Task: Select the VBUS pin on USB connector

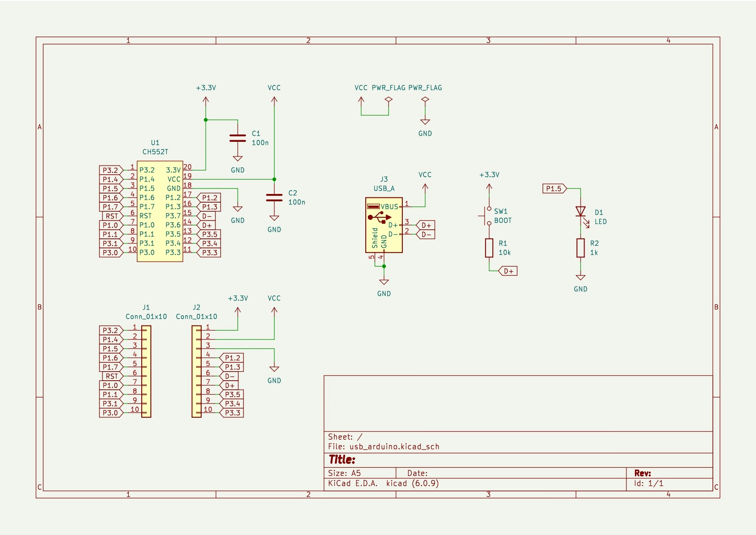Action: [x=389, y=206]
